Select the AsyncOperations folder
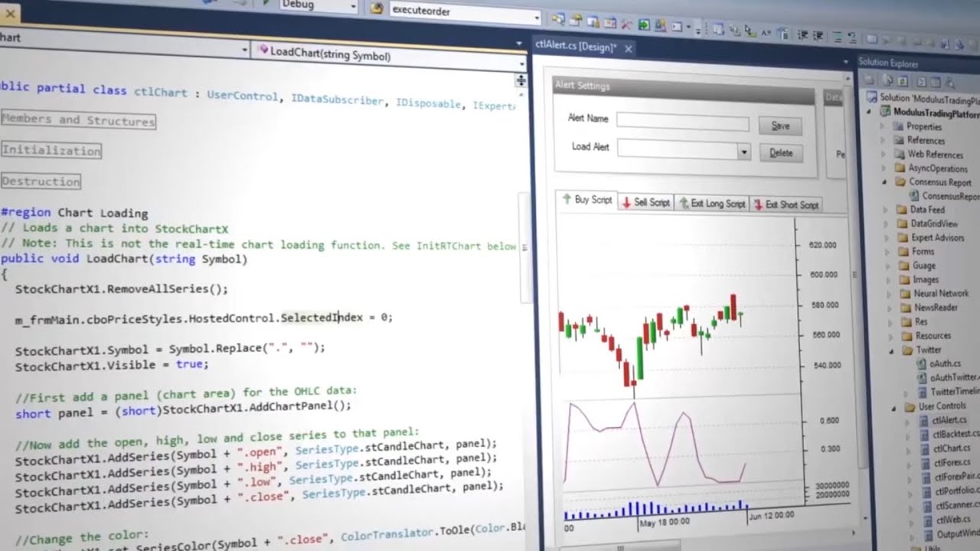Screen dimensions: 980x551 point(939,168)
